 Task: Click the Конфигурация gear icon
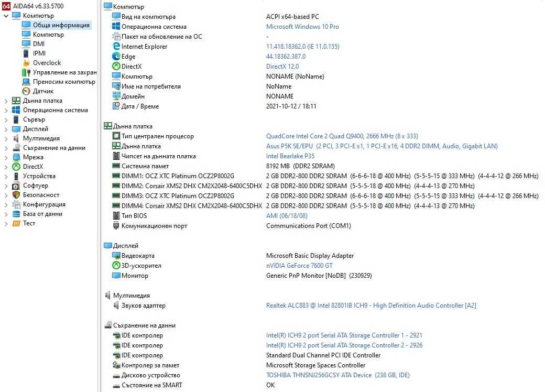tap(16, 204)
